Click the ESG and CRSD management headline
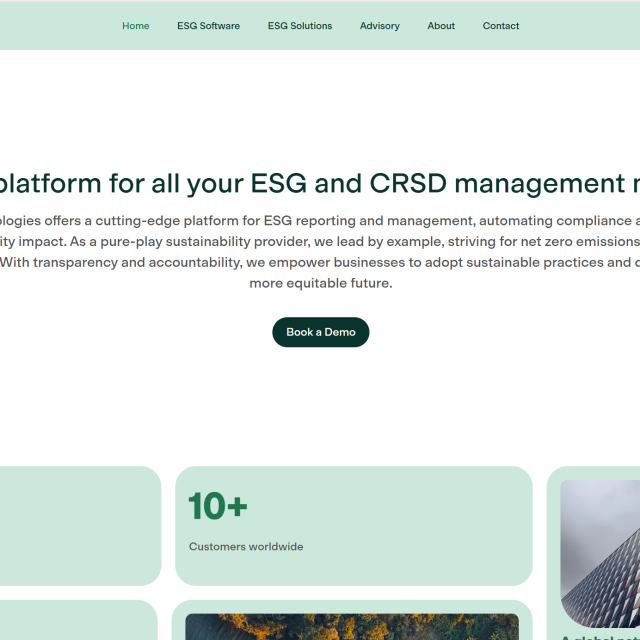 pyautogui.click(x=320, y=184)
